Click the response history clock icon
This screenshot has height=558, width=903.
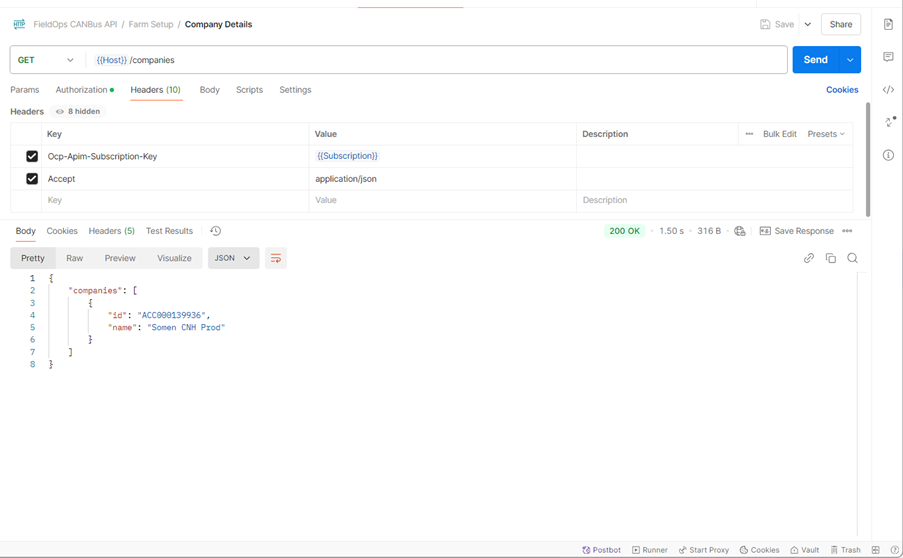[215, 231]
